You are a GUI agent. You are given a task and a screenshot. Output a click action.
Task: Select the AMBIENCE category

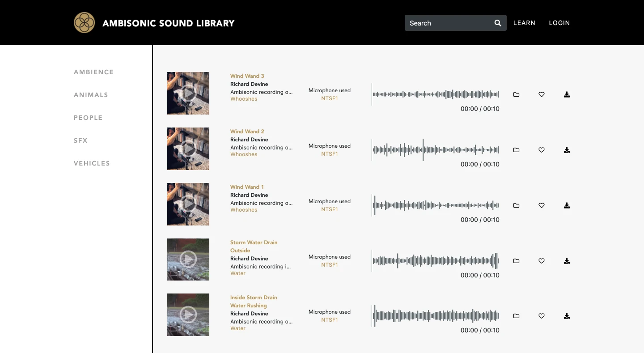(x=93, y=72)
